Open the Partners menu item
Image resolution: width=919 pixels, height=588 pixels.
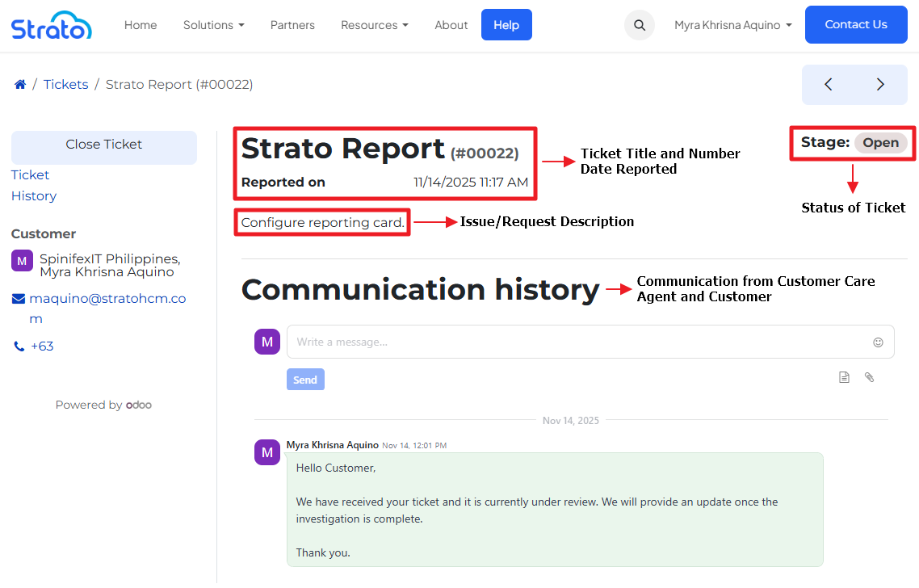[292, 25]
